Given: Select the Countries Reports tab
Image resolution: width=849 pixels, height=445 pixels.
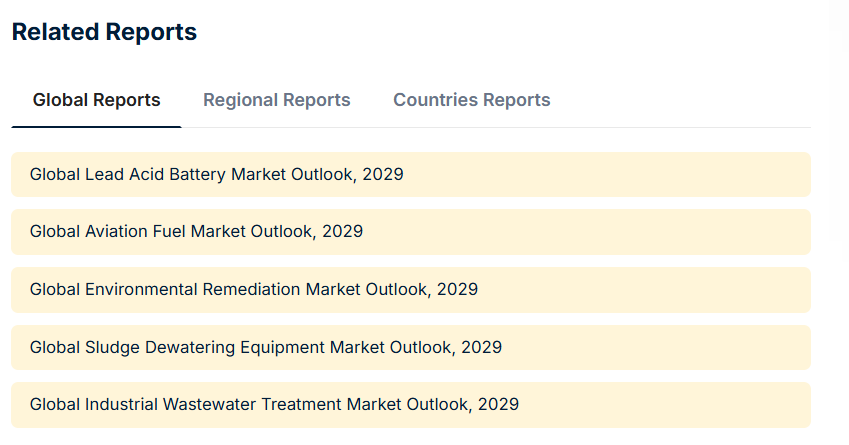Looking at the screenshot, I should click(x=471, y=100).
